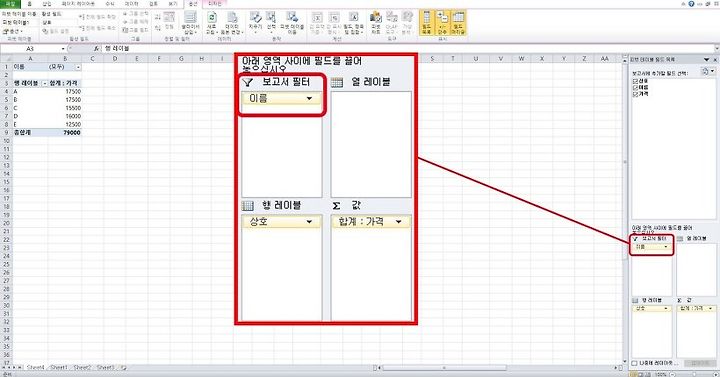The width and height of the screenshot is (720, 377).
Task: Switch to the Page Layout (페이지 레이아웃) tab
Action: (x=78, y=4)
